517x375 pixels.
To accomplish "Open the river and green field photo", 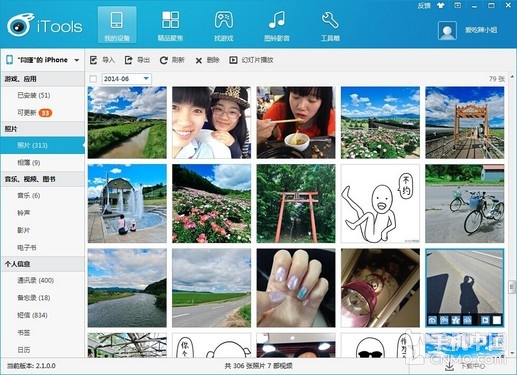I will click(x=127, y=122).
